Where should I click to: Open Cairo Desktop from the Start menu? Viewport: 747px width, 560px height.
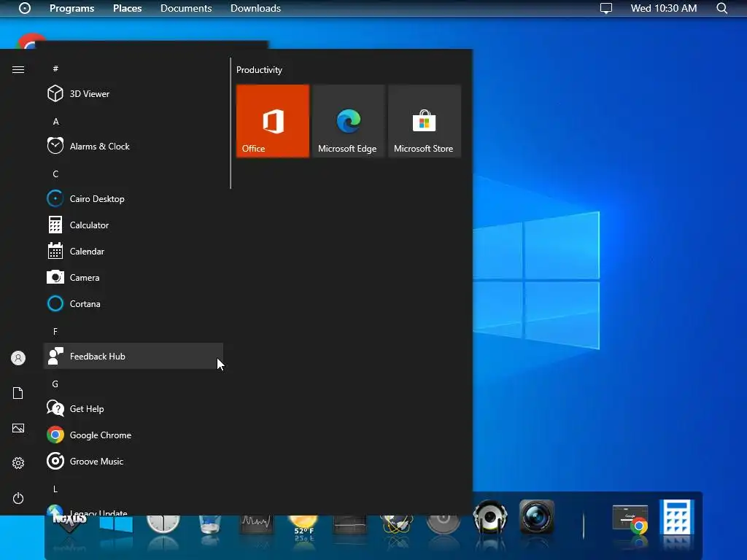(133, 198)
